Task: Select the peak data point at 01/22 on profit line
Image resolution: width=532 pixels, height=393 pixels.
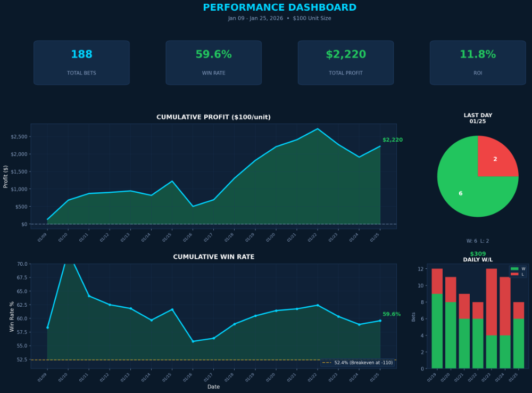Action: tap(318, 128)
